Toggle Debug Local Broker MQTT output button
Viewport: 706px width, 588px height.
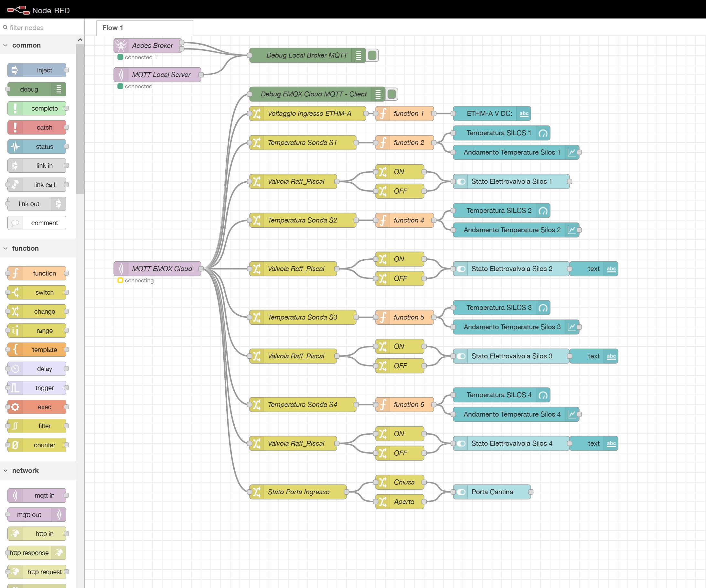pyautogui.click(x=372, y=55)
